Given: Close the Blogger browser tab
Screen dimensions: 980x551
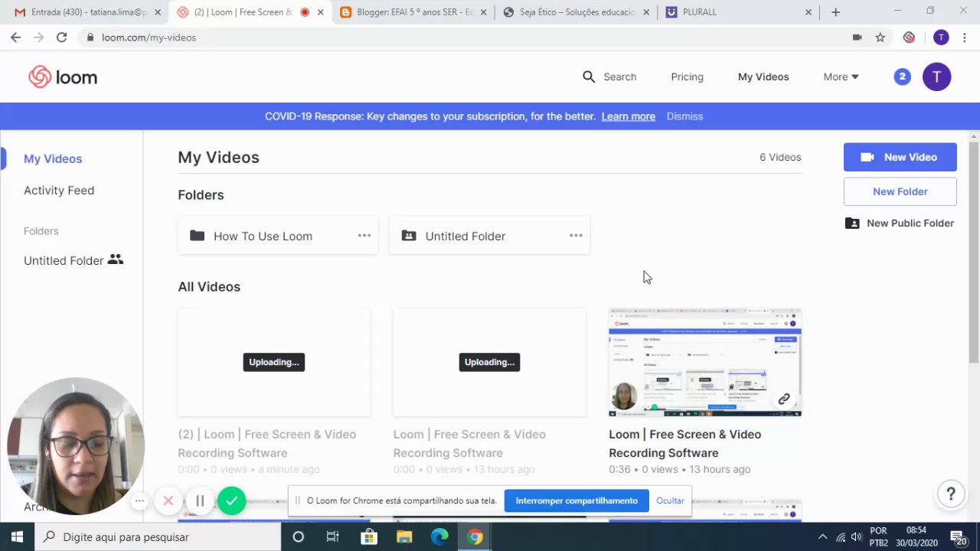Looking at the screenshot, I should [x=484, y=12].
